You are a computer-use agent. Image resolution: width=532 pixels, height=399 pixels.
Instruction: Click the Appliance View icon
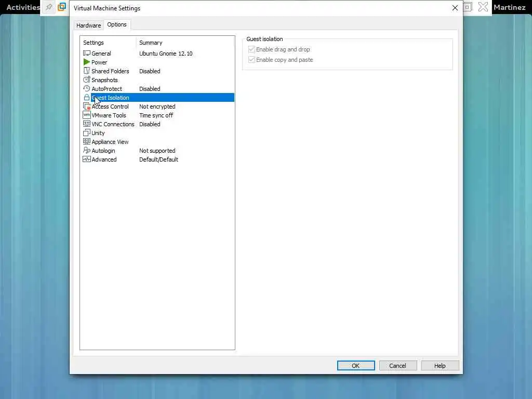pos(87,141)
